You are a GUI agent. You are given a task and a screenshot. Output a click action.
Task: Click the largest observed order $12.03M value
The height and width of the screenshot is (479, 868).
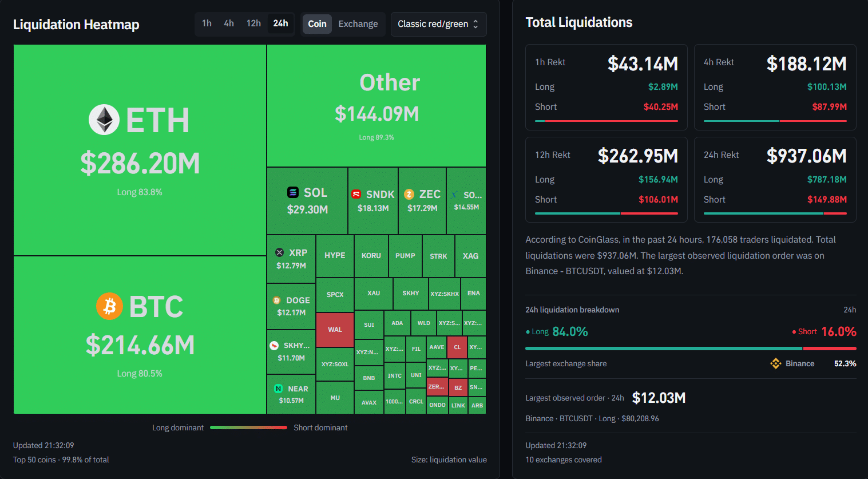tap(659, 398)
